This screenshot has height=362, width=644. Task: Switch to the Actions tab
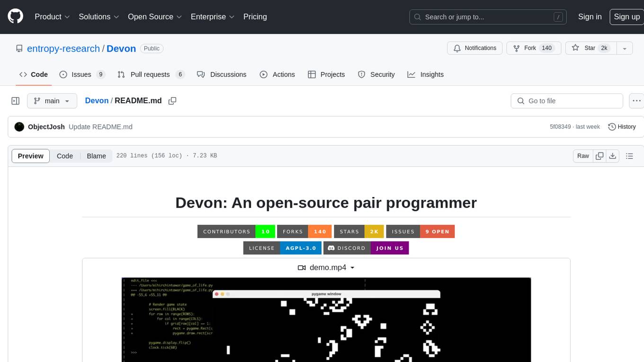(x=277, y=74)
